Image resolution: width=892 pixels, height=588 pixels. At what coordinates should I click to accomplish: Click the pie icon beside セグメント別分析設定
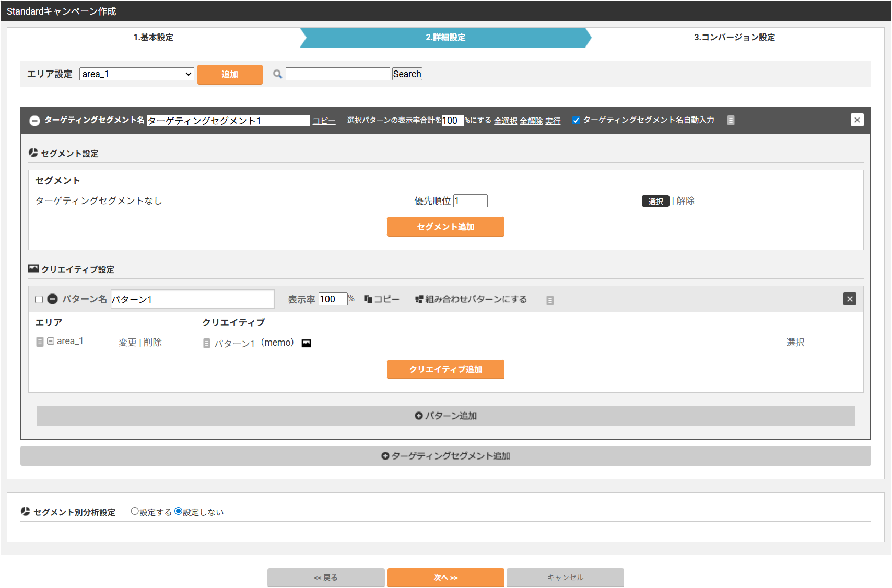click(x=25, y=511)
